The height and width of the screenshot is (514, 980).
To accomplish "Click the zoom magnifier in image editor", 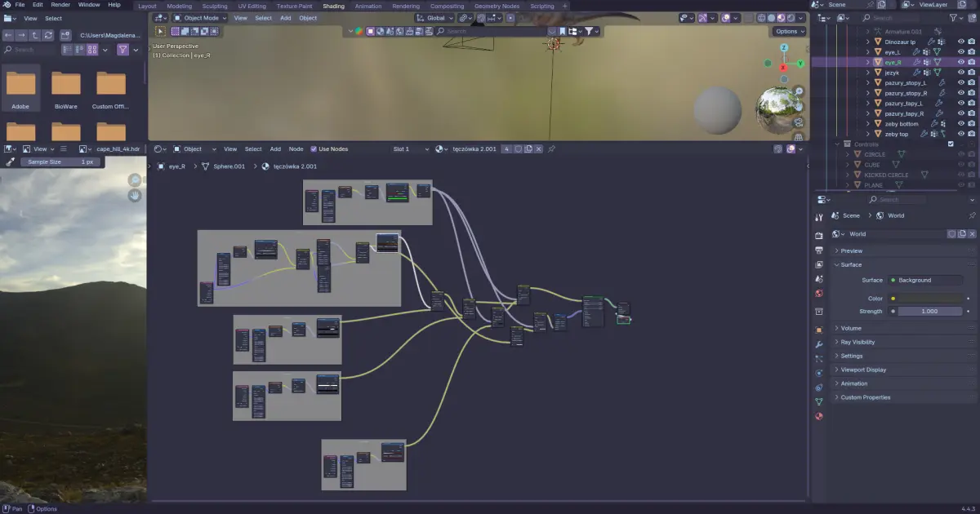I will tap(135, 180).
